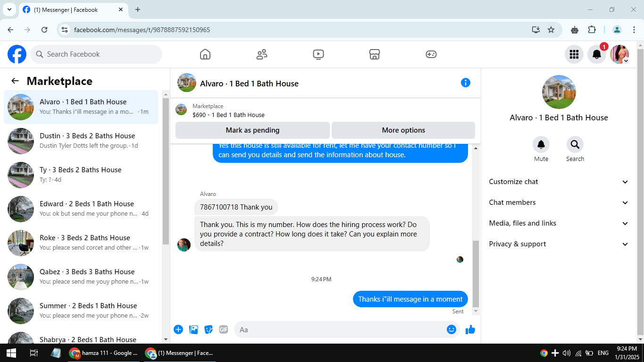The image size is (644, 362).
Task: Mute this conversation with the bell icon
Action: coord(541,144)
